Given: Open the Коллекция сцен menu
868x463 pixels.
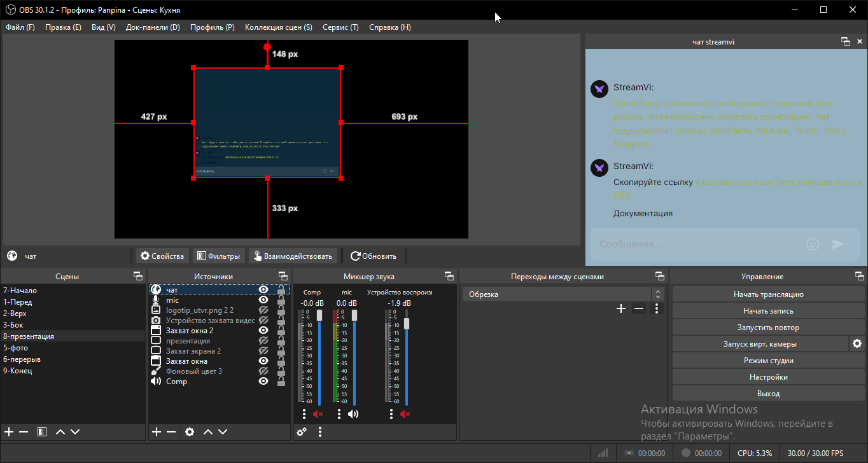Looking at the screenshot, I should [279, 27].
